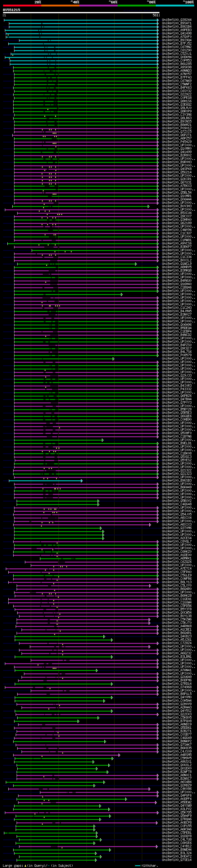Viewport: 197px width, 868px height.
Task: Select label UniRef100_B3NV27
Action: click(x=176, y=314)
